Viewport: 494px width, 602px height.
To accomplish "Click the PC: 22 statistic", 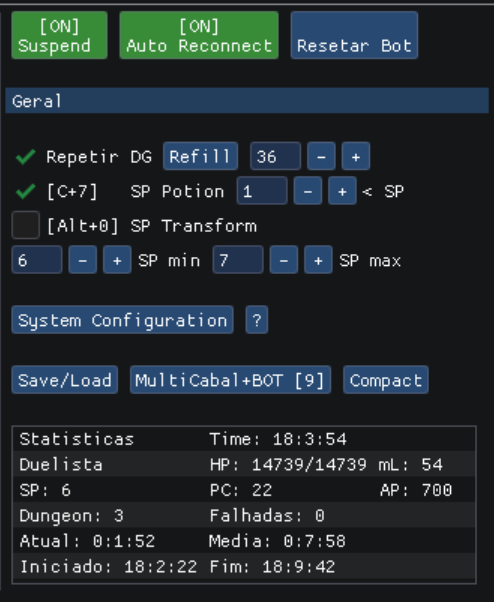I will [x=241, y=490].
